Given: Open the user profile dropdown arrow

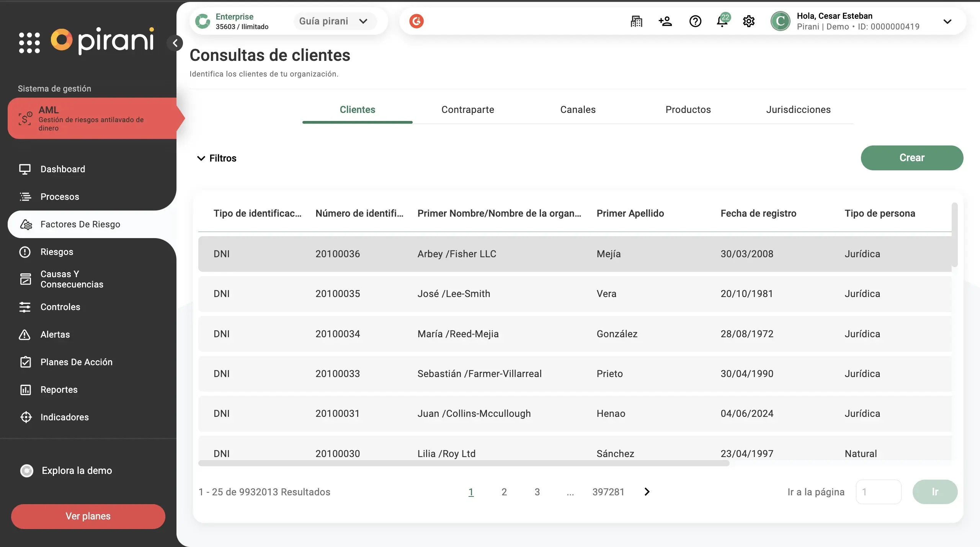Looking at the screenshot, I should point(947,21).
